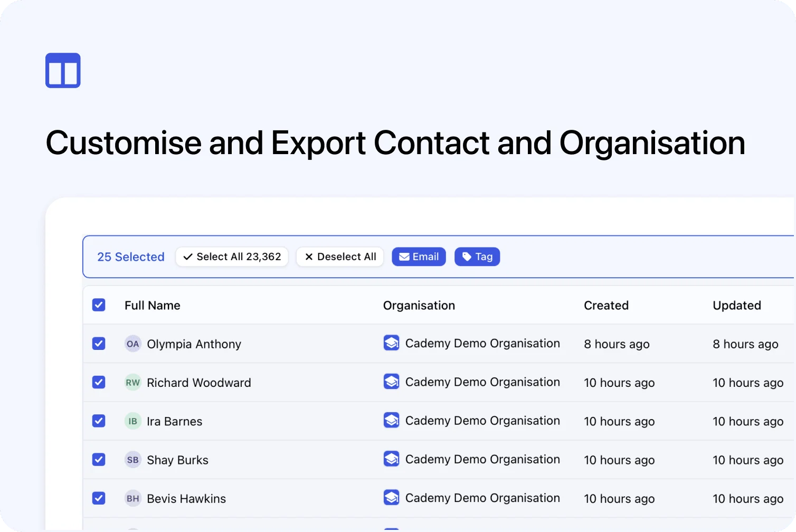Screen dimensions: 796x532
Task: Click Select All 23,362 button
Action: pyautogui.click(x=232, y=257)
